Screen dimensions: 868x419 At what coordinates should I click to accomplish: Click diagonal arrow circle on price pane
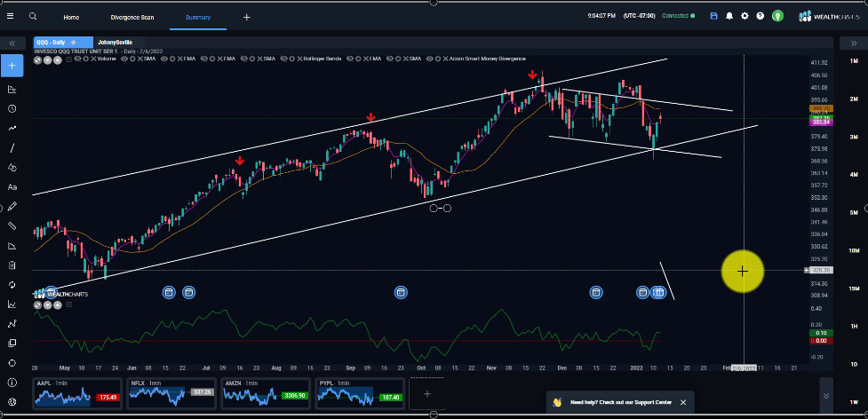click(x=37, y=59)
